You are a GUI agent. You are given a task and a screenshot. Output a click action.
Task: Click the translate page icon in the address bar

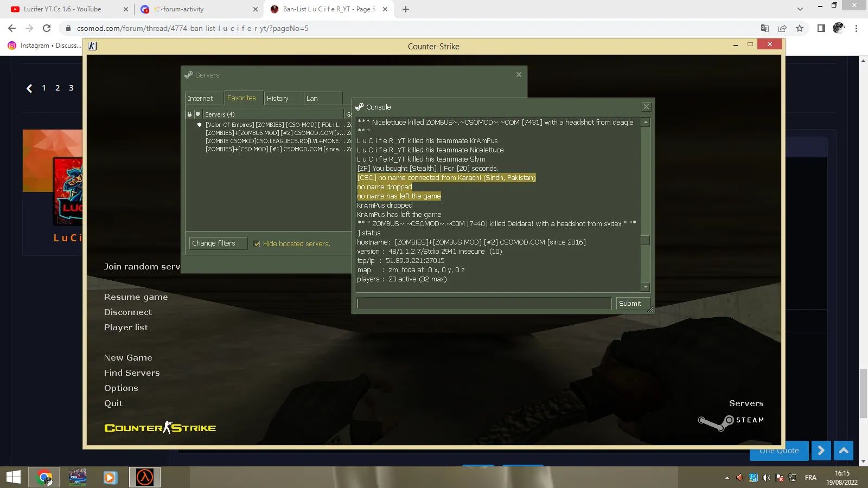(765, 28)
